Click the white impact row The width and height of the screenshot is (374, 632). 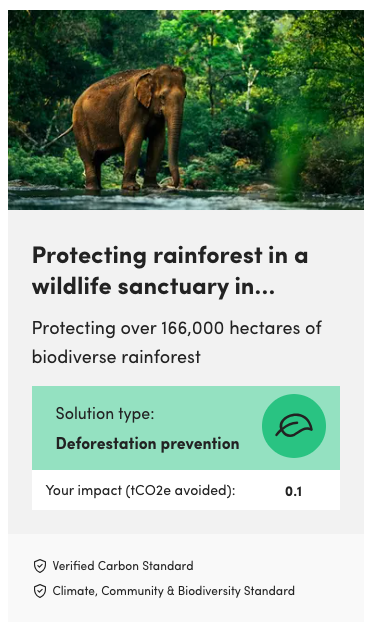click(x=186, y=490)
